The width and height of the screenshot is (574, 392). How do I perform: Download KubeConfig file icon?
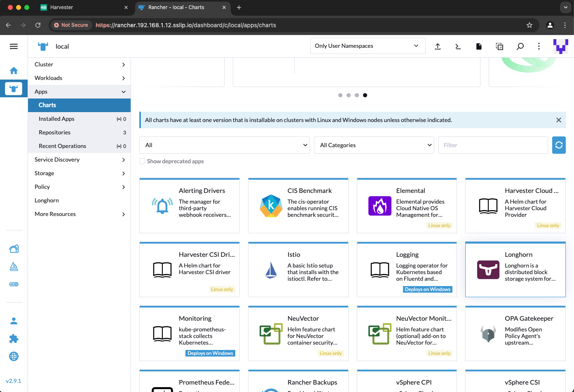[478, 46]
